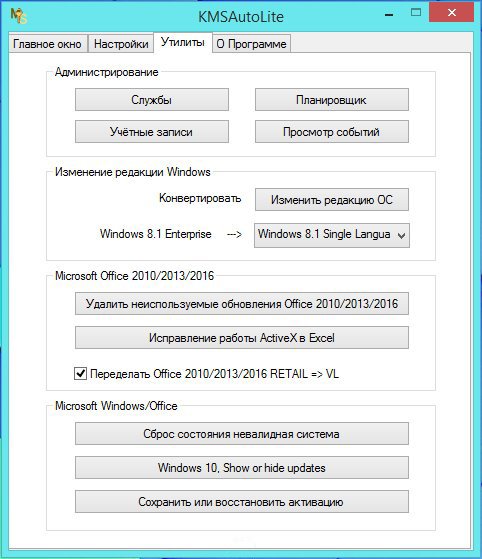Open the Настройки tab
This screenshot has width=482, height=559.
tap(121, 44)
